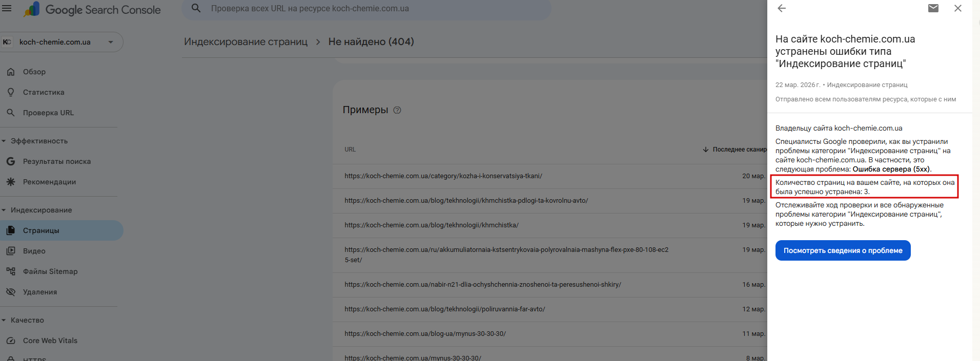Close the message panel with X
Image resolution: width=980 pixels, height=361 pixels.
958,8
